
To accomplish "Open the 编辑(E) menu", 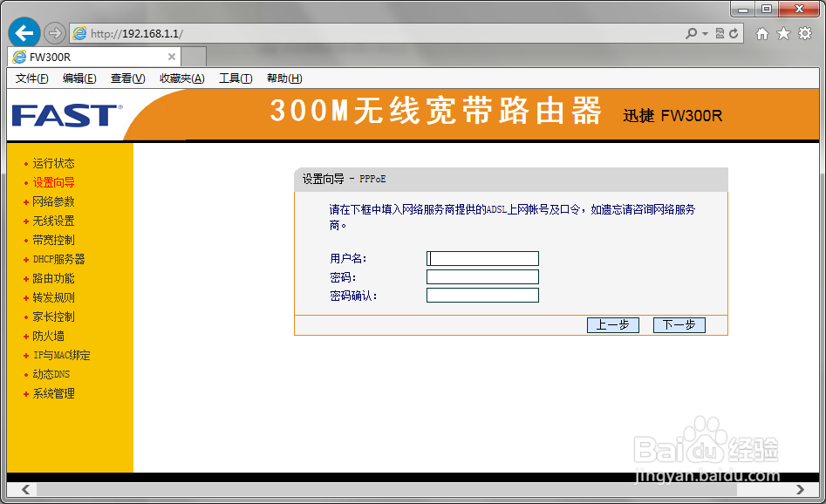I will pyautogui.click(x=79, y=78).
